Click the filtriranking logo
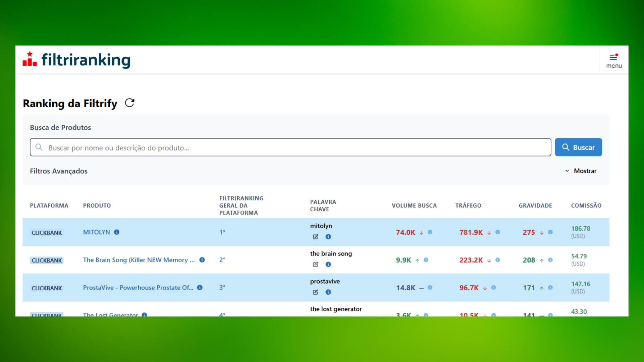 click(x=77, y=60)
